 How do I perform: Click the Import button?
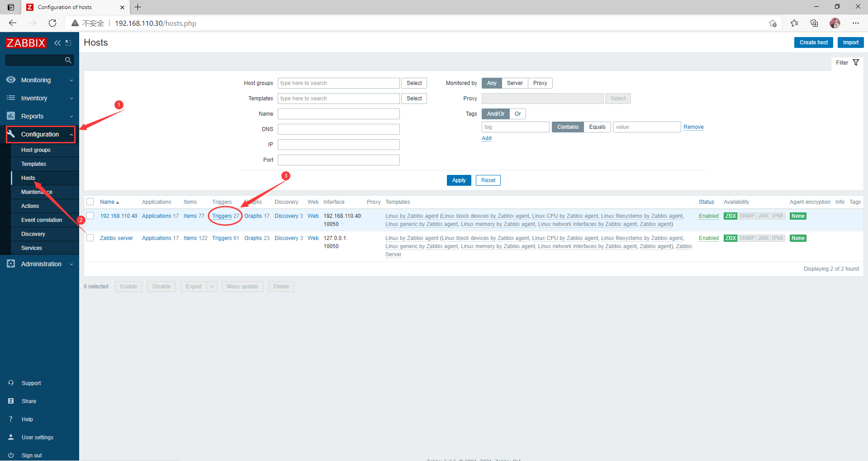(x=850, y=42)
